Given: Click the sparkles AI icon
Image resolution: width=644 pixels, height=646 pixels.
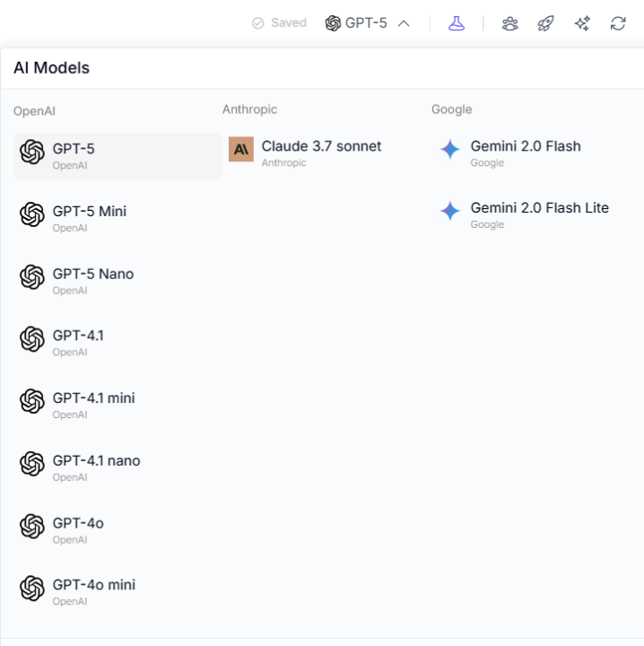Looking at the screenshot, I should coord(582,23).
